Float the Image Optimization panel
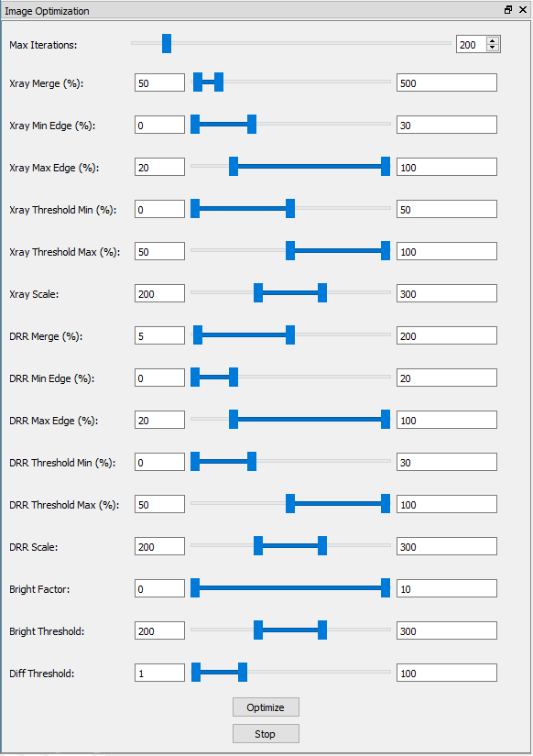The width and height of the screenshot is (533, 756). (x=508, y=10)
